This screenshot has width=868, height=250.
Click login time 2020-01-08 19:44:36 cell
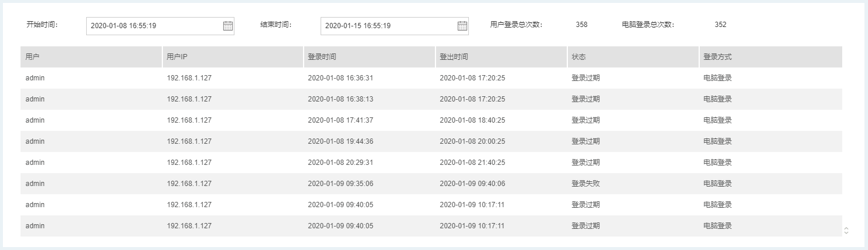point(341,141)
